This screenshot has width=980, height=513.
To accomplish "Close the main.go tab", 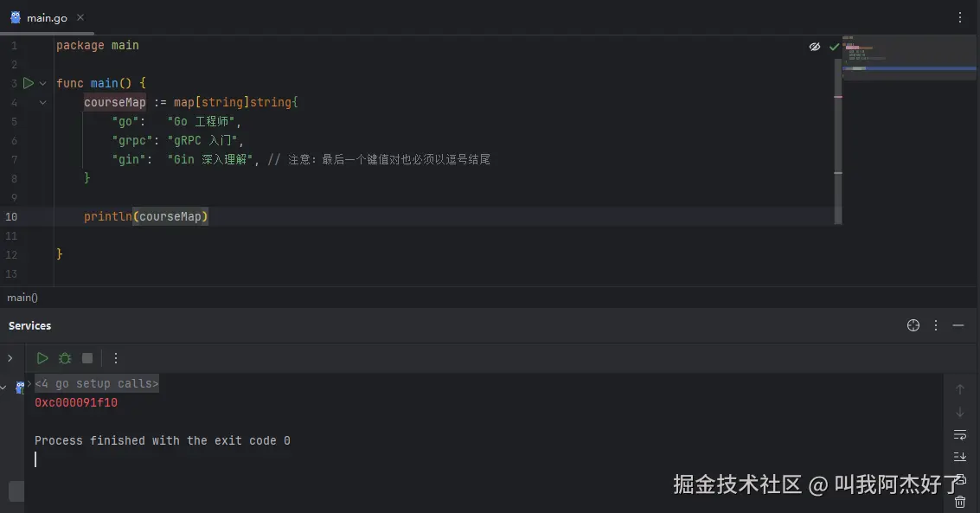I will pyautogui.click(x=80, y=17).
